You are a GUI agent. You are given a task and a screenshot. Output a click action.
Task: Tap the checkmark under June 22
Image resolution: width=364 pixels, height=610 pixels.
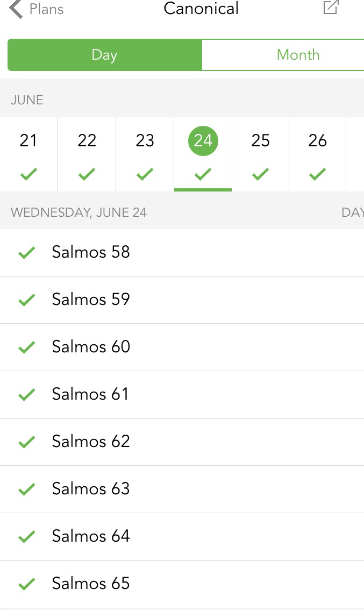[x=87, y=174]
